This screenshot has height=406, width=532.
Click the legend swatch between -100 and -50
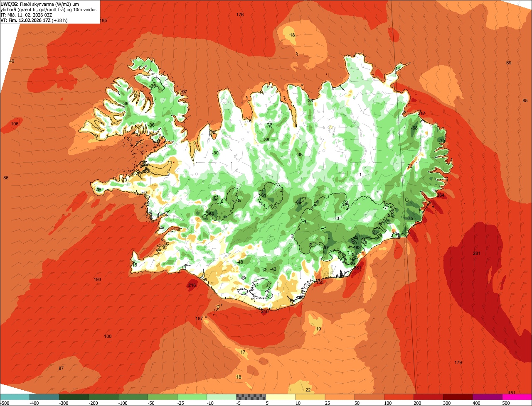(133, 397)
